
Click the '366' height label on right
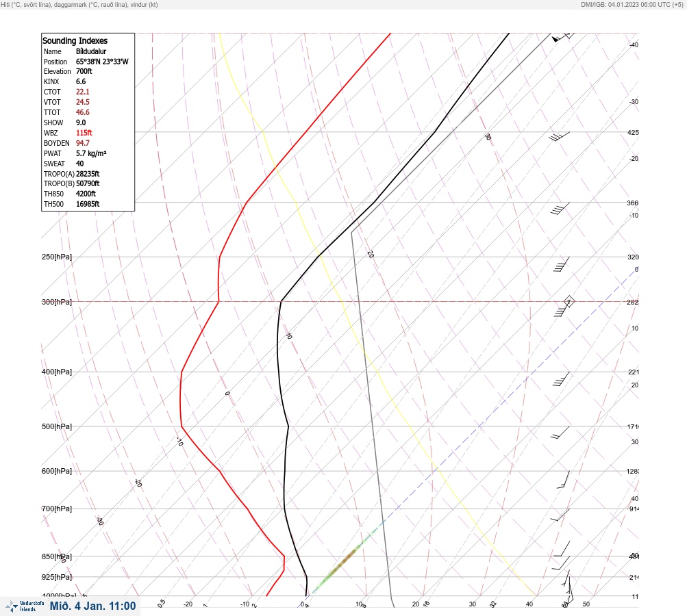pyautogui.click(x=633, y=203)
